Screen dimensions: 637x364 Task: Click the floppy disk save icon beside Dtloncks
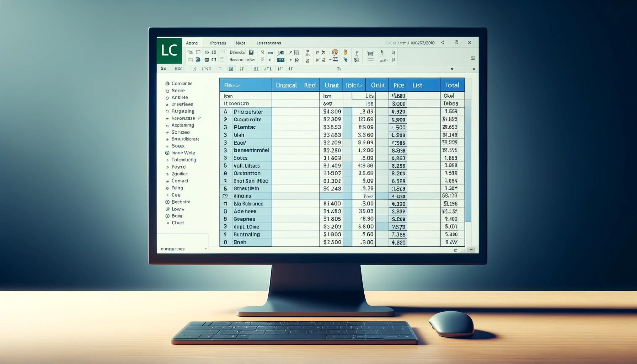251,52
